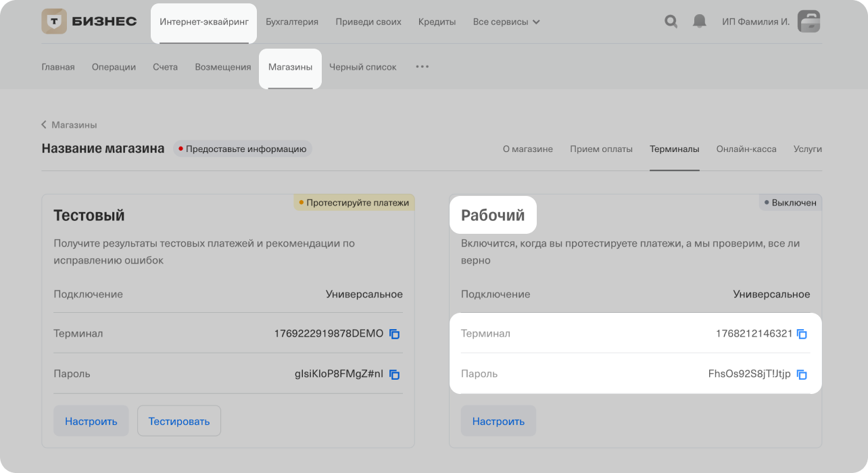Go to Главная tab

point(58,67)
